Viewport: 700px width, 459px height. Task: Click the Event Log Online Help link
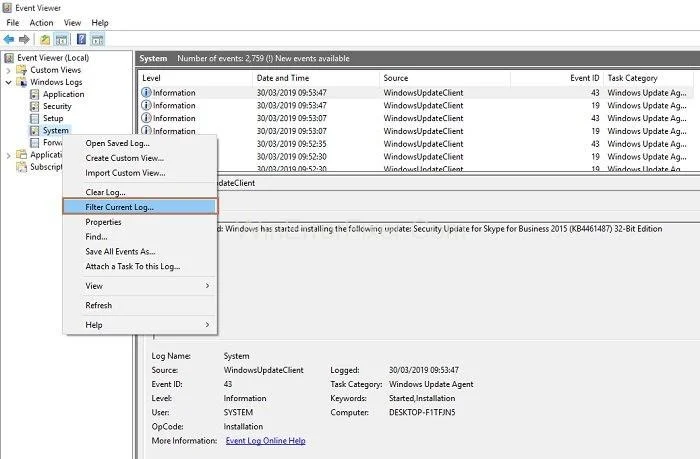coord(265,440)
